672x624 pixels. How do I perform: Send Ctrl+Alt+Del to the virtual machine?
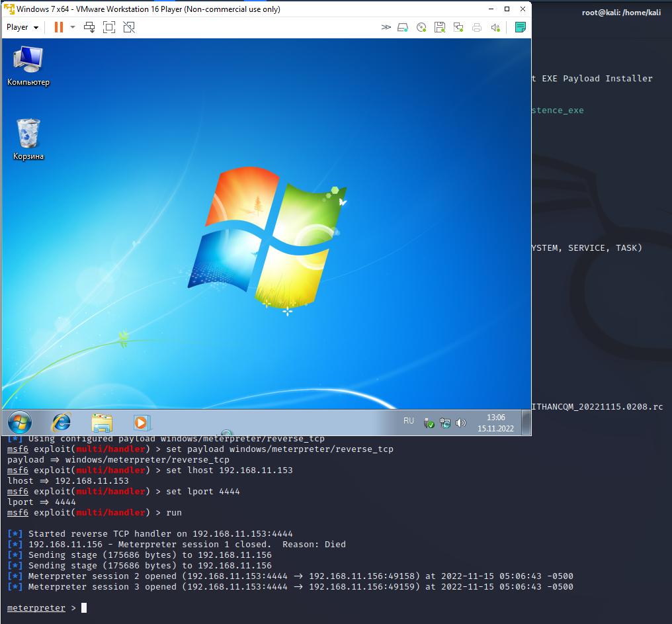[x=89, y=27]
